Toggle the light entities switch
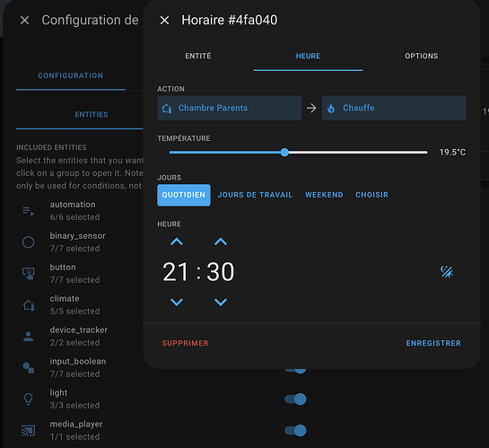This screenshot has width=489, height=448. click(x=295, y=399)
